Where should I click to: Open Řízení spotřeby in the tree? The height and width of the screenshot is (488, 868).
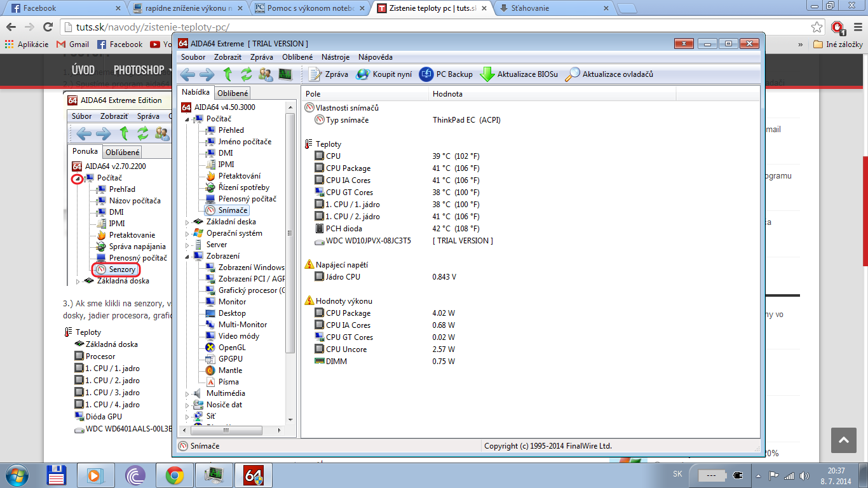[x=243, y=187]
